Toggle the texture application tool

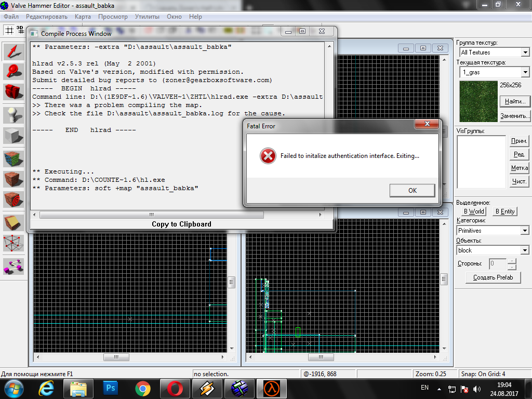click(14, 158)
